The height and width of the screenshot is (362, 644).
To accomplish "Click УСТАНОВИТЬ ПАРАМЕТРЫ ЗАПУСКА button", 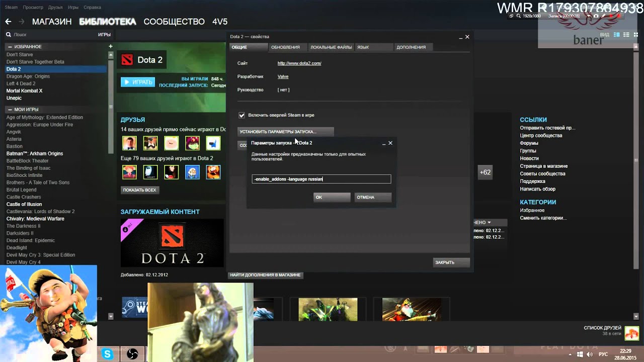I will pos(285,132).
